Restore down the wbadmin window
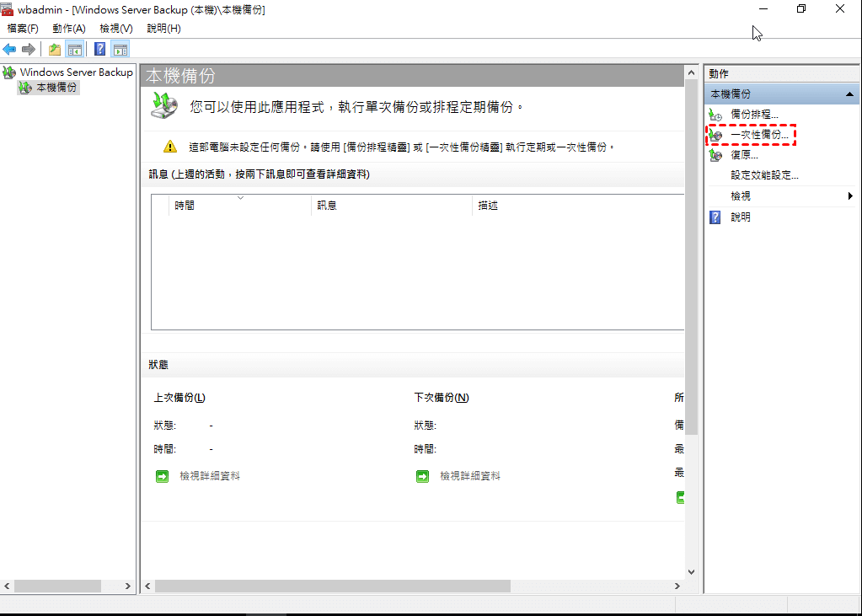Image resolution: width=862 pixels, height=616 pixels. coord(801,9)
